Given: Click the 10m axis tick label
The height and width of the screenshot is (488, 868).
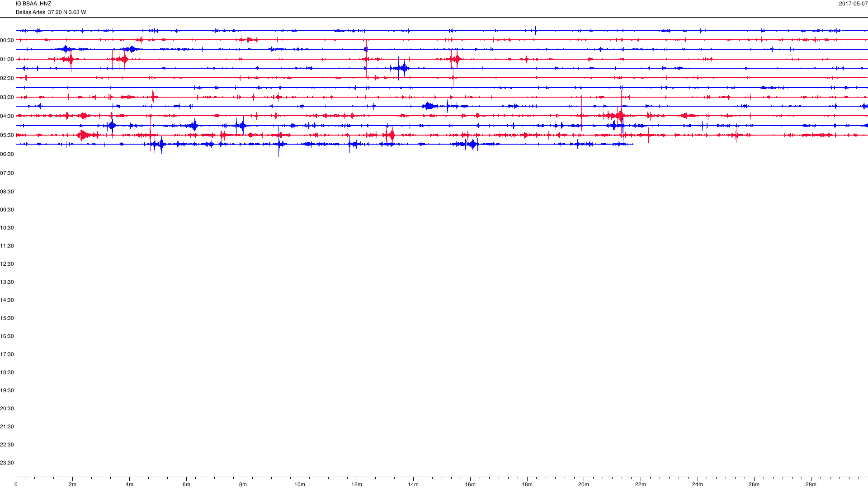Looking at the screenshot, I should click(x=300, y=484).
